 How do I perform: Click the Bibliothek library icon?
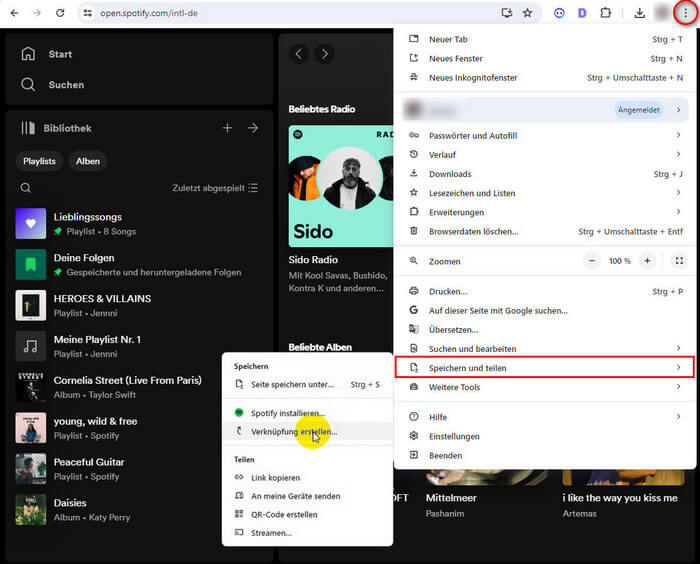coord(28,128)
